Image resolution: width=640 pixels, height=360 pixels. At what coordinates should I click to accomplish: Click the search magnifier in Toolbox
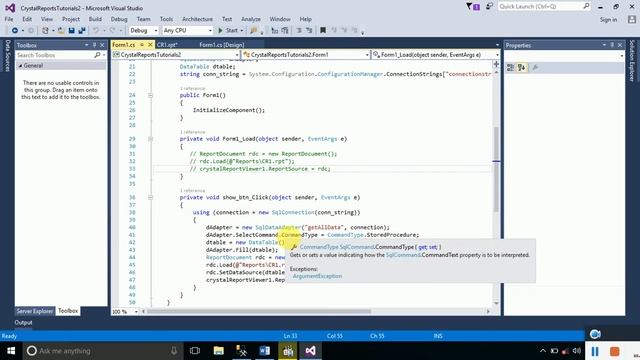97,55
